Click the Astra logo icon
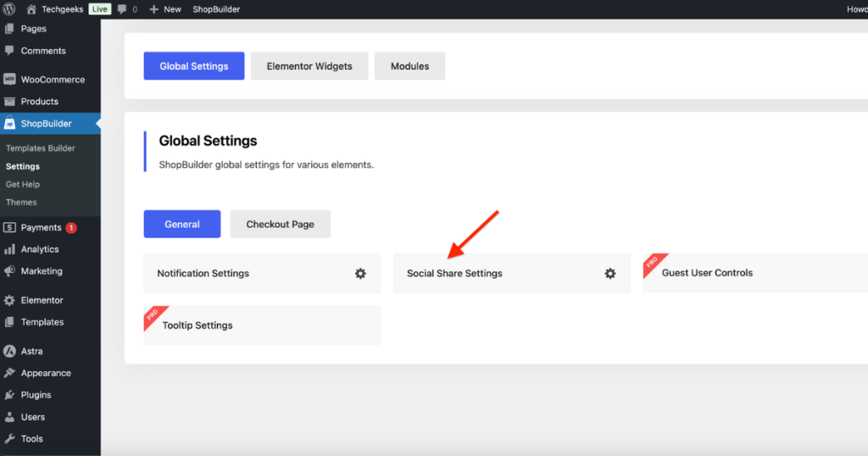The width and height of the screenshot is (868, 456). [x=9, y=351]
